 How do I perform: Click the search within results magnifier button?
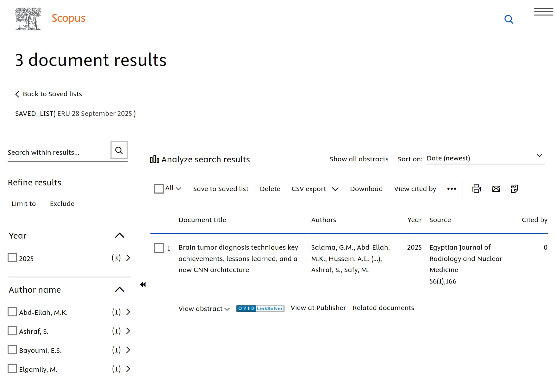pos(119,150)
